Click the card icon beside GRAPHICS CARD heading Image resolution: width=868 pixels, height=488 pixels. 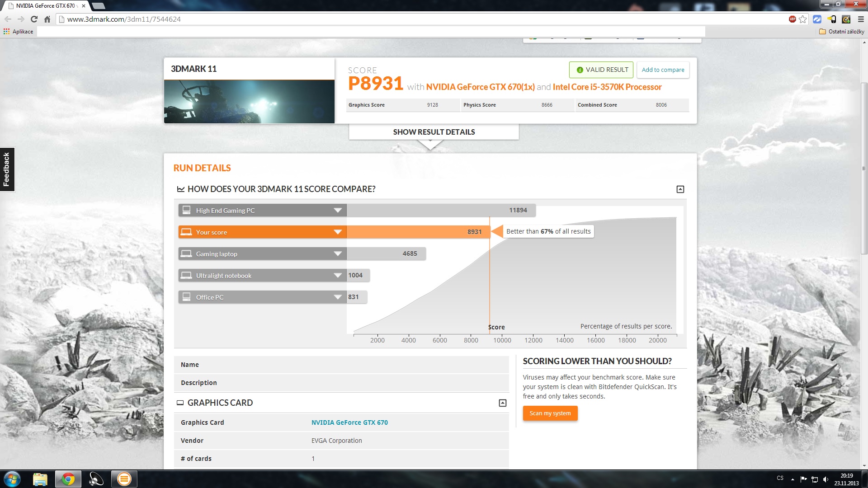click(x=180, y=403)
